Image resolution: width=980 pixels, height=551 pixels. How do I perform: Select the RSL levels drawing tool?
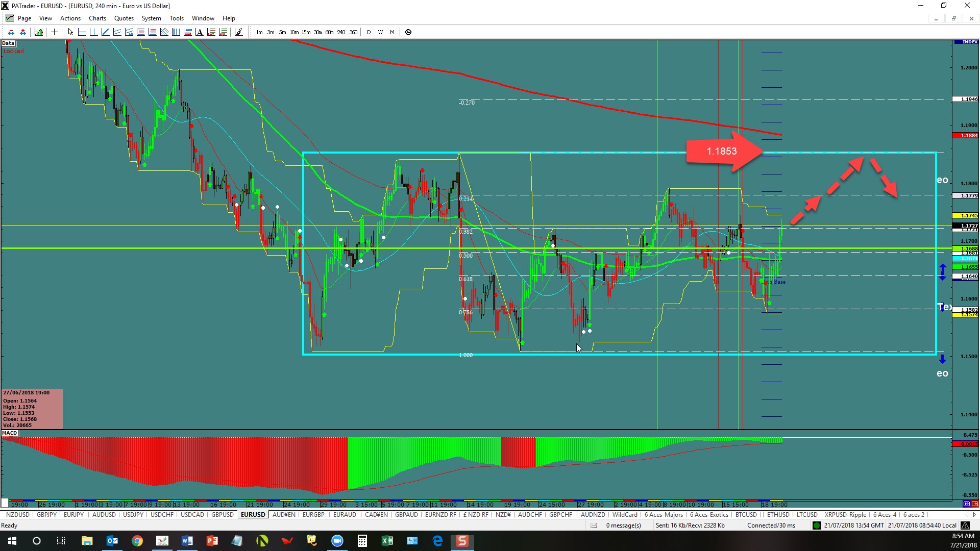(x=223, y=32)
